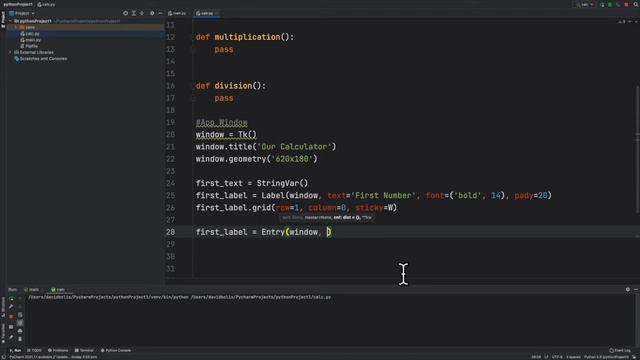Toggle soft-wrap icon in Run panel
This screenshot has height=360, width=640.
pos(20,315)
